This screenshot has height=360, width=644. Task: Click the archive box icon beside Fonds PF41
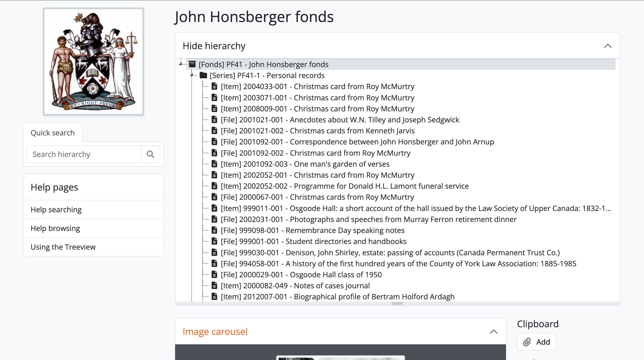click(192, 64)
